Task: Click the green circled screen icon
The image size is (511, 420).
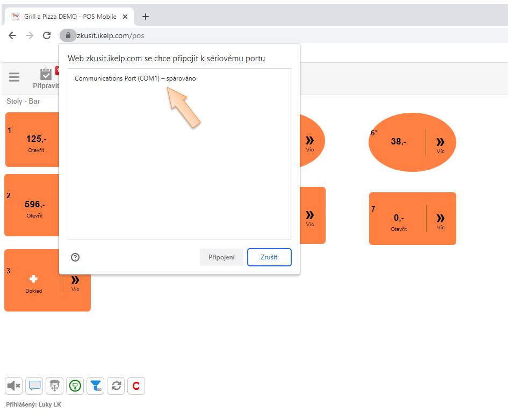Action: pos(75,386)
